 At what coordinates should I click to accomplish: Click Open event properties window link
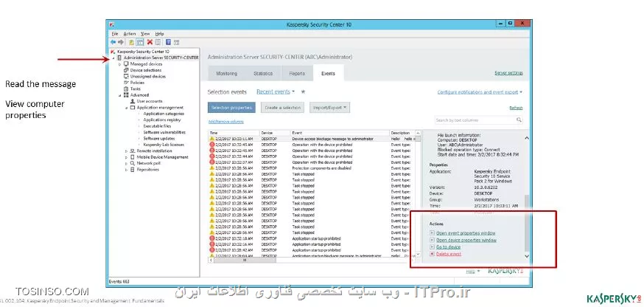coord(466,233)
